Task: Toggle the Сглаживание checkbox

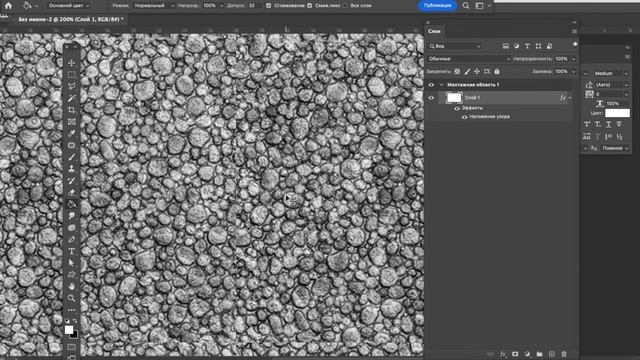Action: point(268,6)
